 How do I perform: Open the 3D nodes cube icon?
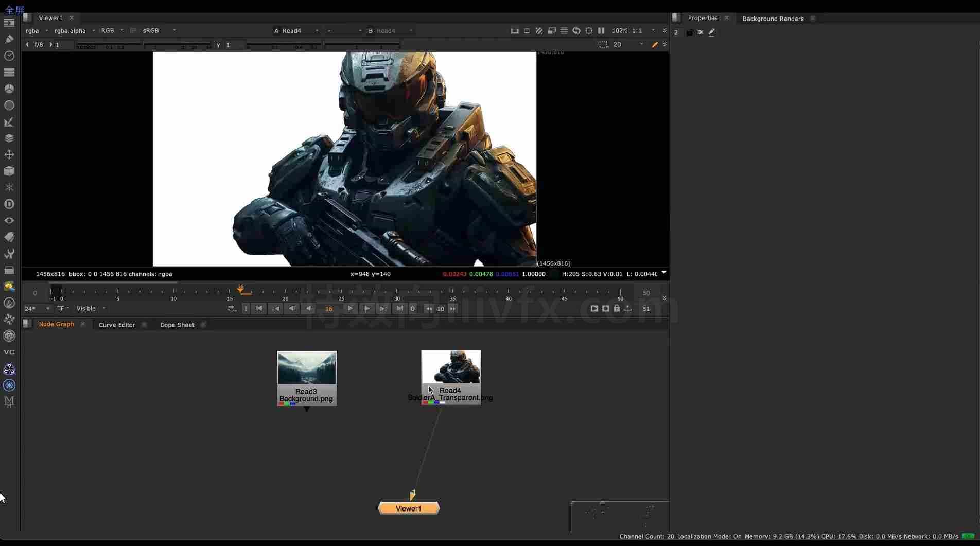coord(9,171)
